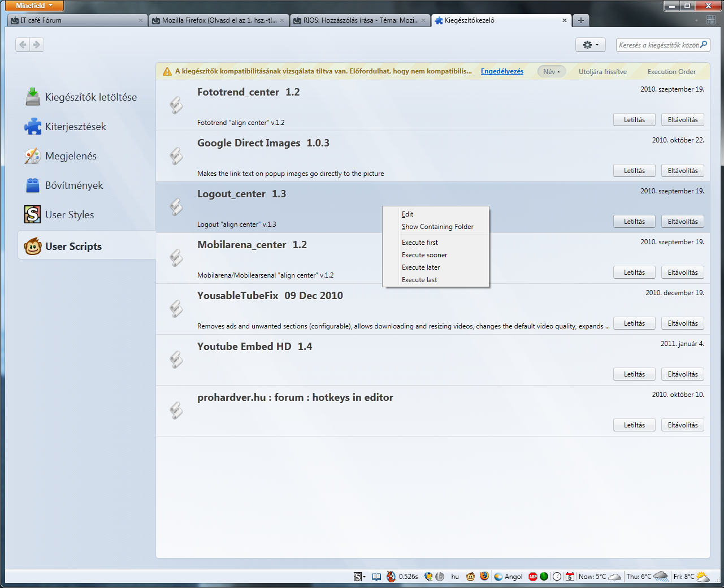Click the open book status bar icon
The width and height of the screenshot is (724, 588).
click(376, 577)
